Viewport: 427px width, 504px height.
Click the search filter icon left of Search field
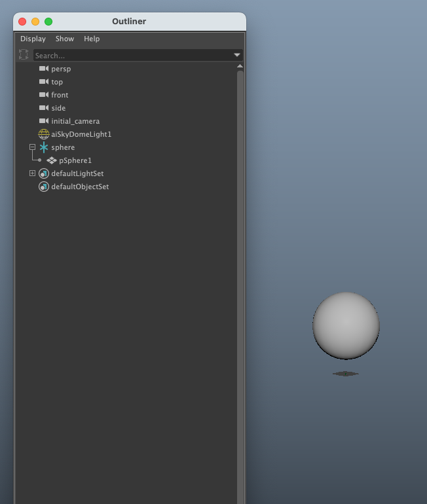24,54
